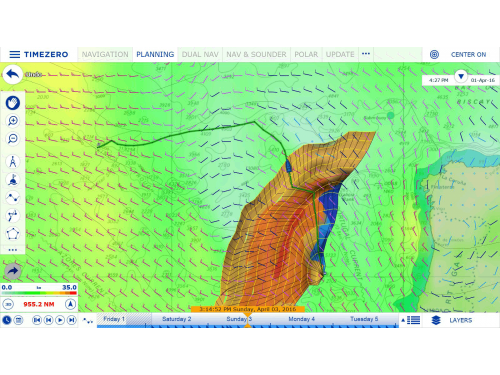This screenshot has width=500, height=375.
Task: Click the redo forward arrow
Action: click(x=13, y=271)
